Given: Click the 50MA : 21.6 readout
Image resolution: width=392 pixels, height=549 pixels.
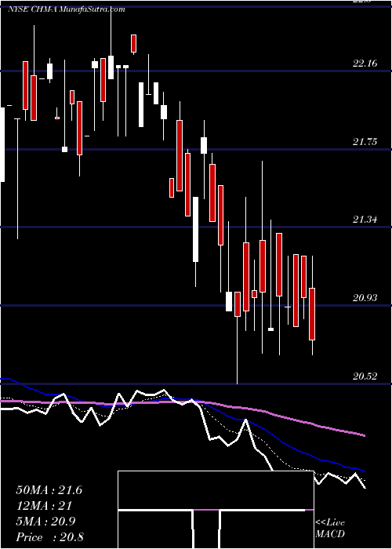Looking at the screenshot, I should (49, 490).
